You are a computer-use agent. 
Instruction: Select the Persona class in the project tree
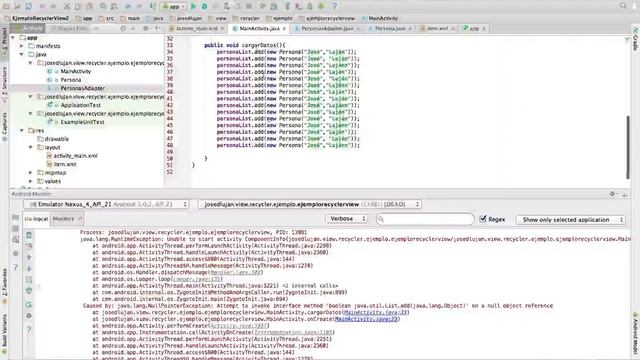pyautogui.click(x=71, y=80)
